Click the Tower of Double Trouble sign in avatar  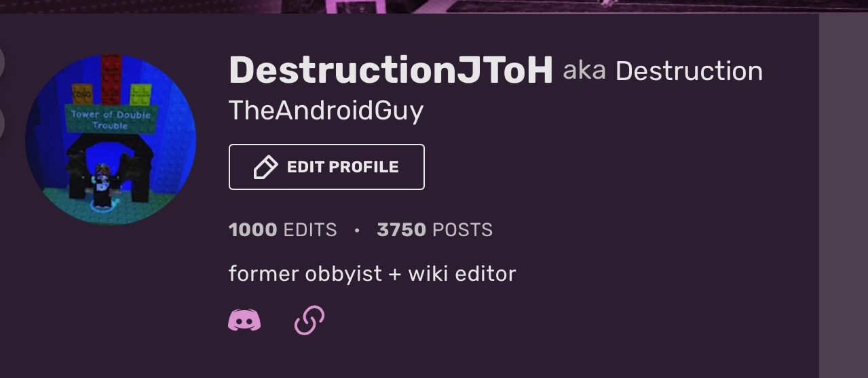pos(111,119)
